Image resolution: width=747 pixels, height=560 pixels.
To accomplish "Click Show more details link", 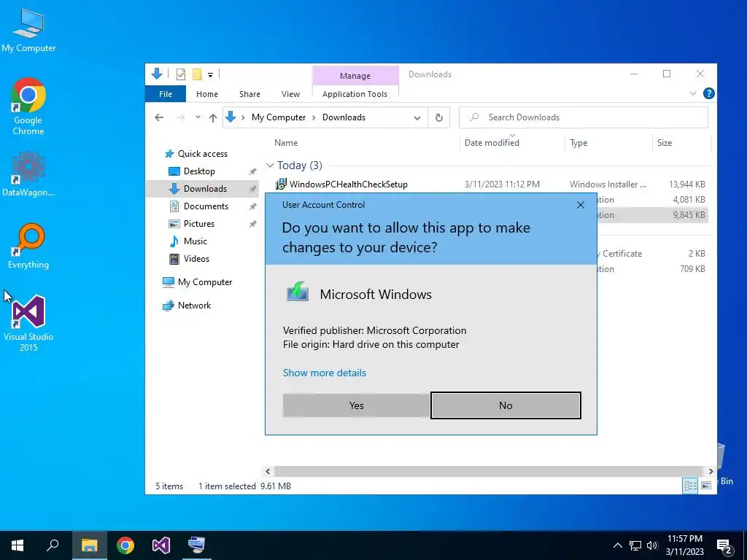I will [x=325, y=373].
